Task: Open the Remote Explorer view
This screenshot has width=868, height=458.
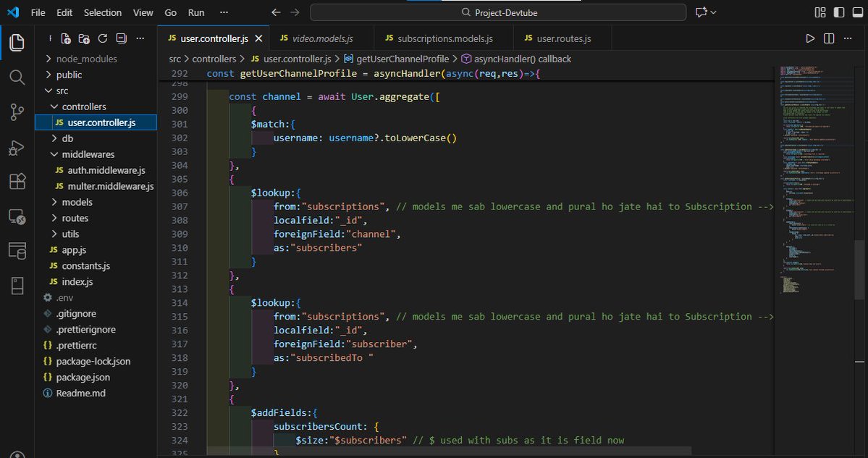Action: click(x=17, y=217)
